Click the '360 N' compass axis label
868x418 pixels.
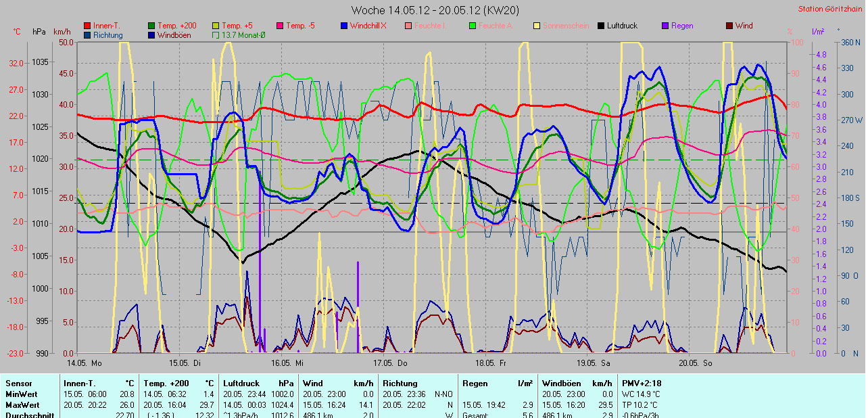[x=850, y=42]
